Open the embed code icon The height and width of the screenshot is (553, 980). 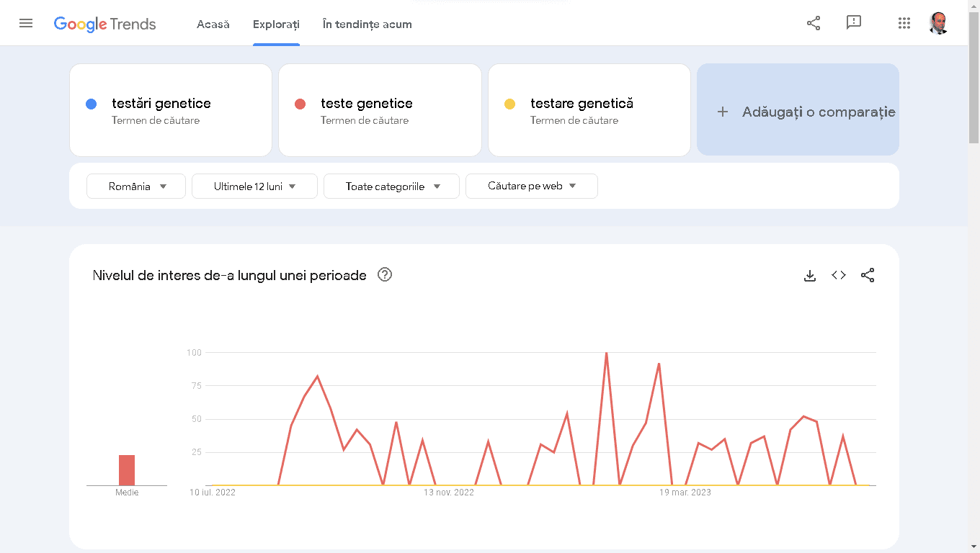[839, 275]
